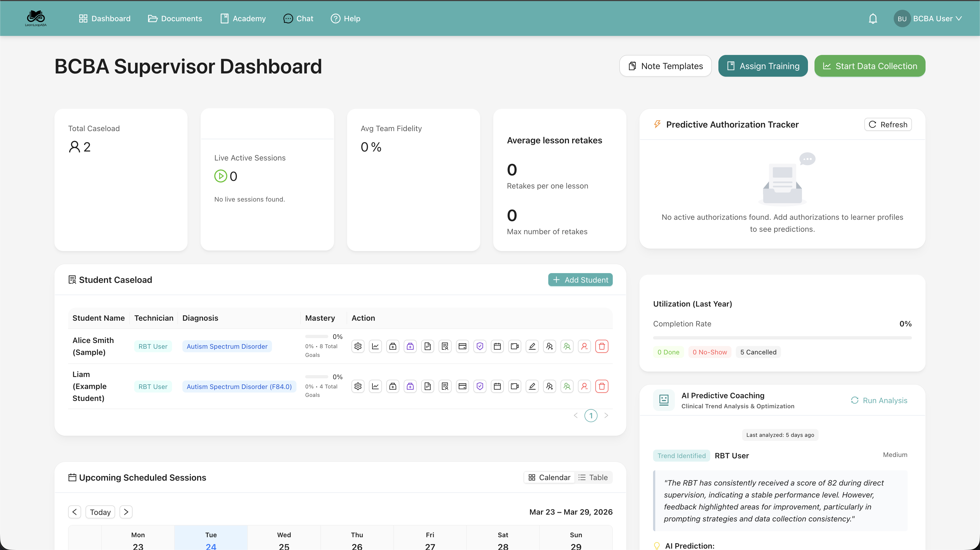
Task: Go to the next week with the right arrow
Action: click(x=126, y=512)
